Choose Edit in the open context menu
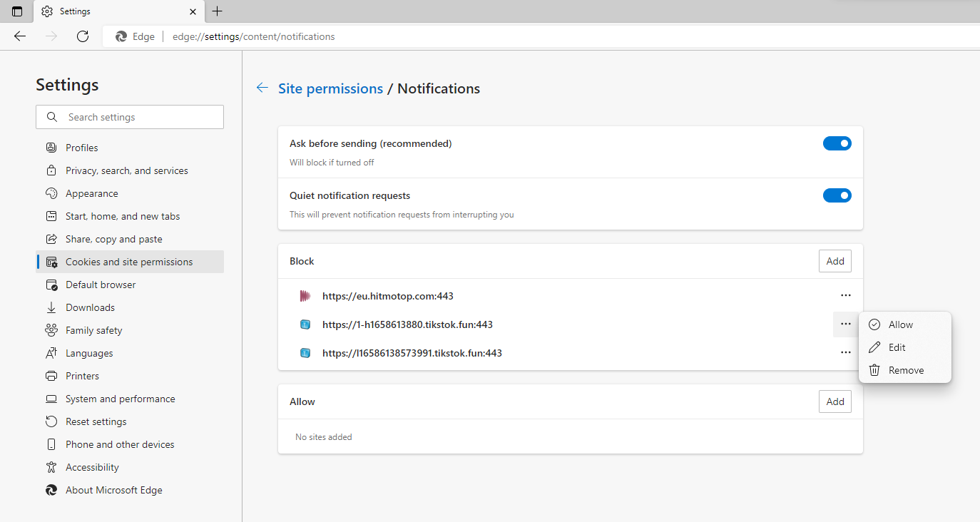Image resolution: width=980 pixels, height=522 pixels. [895, 347]
